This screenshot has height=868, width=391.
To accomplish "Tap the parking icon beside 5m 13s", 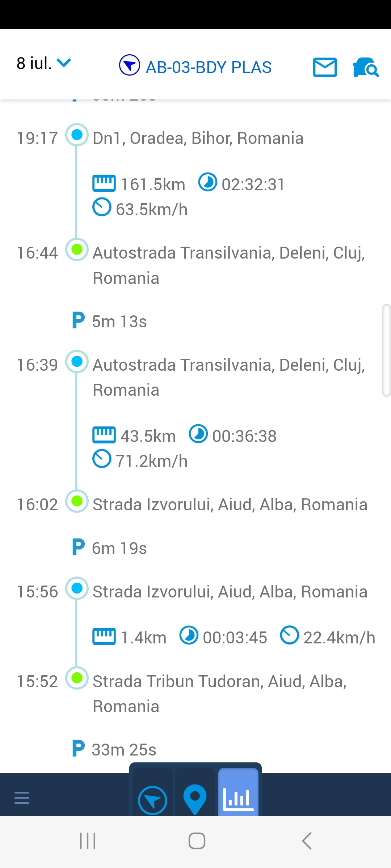I will pyautogui.click(x=78, y=320).
